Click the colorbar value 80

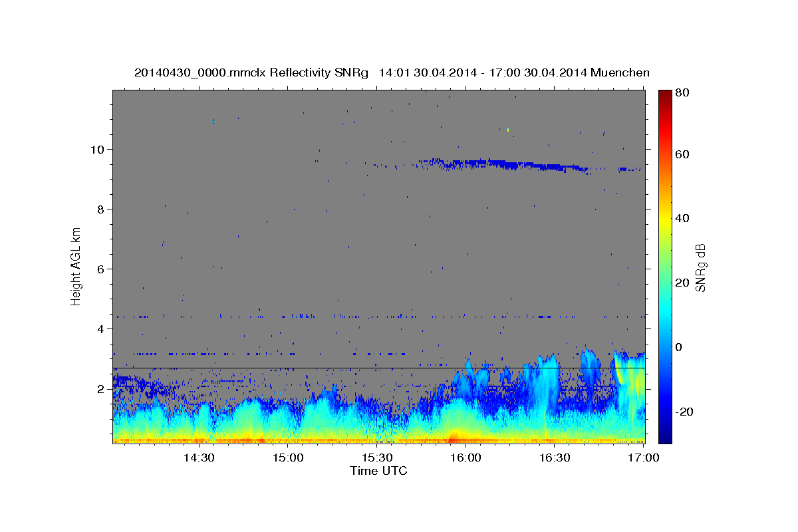tap(684, 93)
